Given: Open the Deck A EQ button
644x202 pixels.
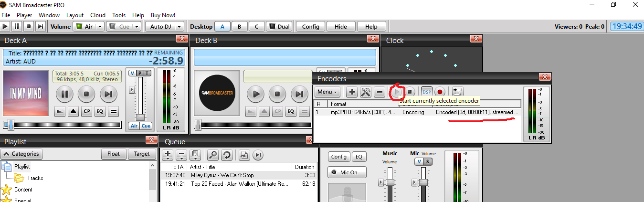Looking at the screenshot, I should pyautogui.click(x=100, y=112).
